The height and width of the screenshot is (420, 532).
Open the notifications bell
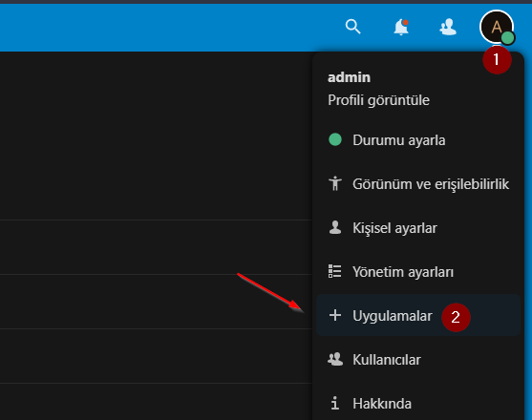401,27
